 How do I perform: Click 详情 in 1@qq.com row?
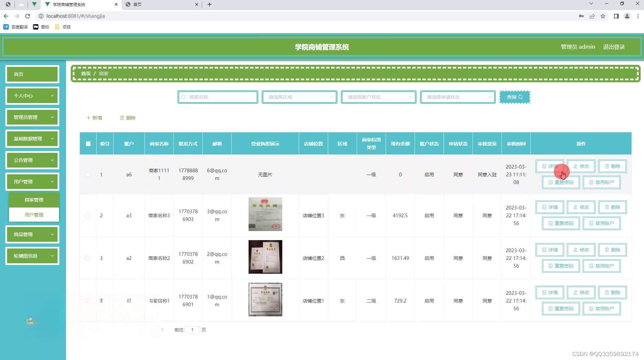550,292
